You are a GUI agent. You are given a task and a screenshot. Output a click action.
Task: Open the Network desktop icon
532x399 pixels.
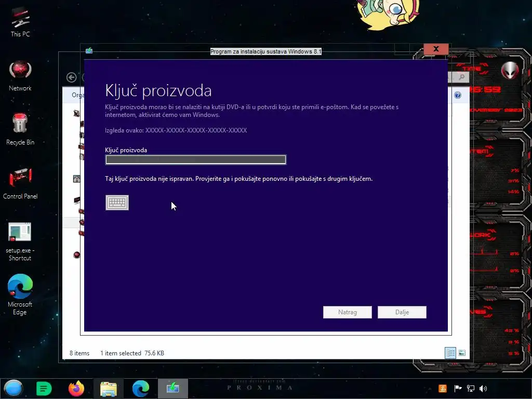pos(20,76)
